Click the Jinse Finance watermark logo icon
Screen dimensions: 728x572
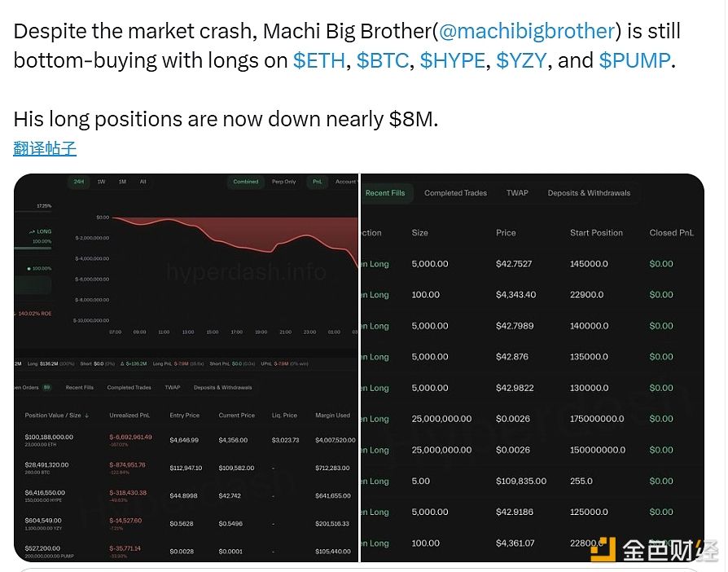tap(603, 549)
